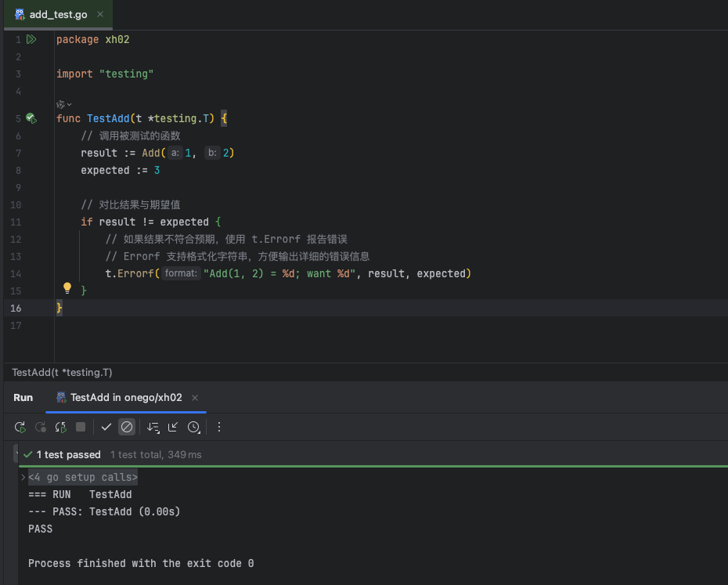The image size is (728, 585).
Task: Click '=== RUN TestAdd' output line
Action: (80, 494)
